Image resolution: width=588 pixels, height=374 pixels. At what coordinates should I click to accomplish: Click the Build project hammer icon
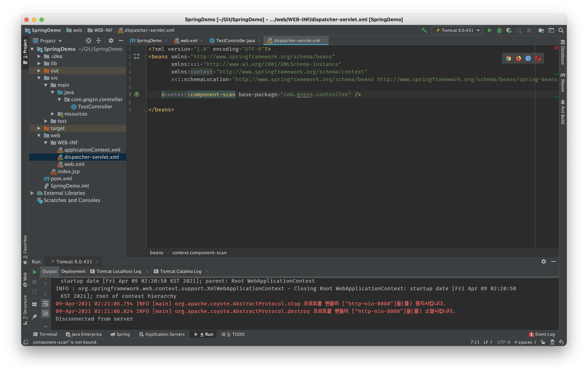coord(424,30)
